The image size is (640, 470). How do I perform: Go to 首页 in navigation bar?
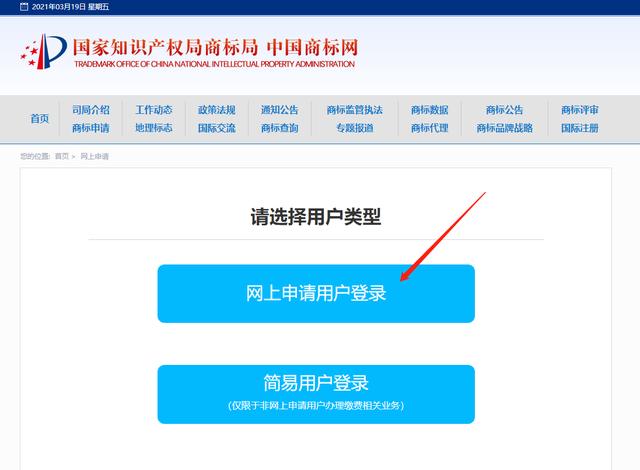tap(40, 119)
